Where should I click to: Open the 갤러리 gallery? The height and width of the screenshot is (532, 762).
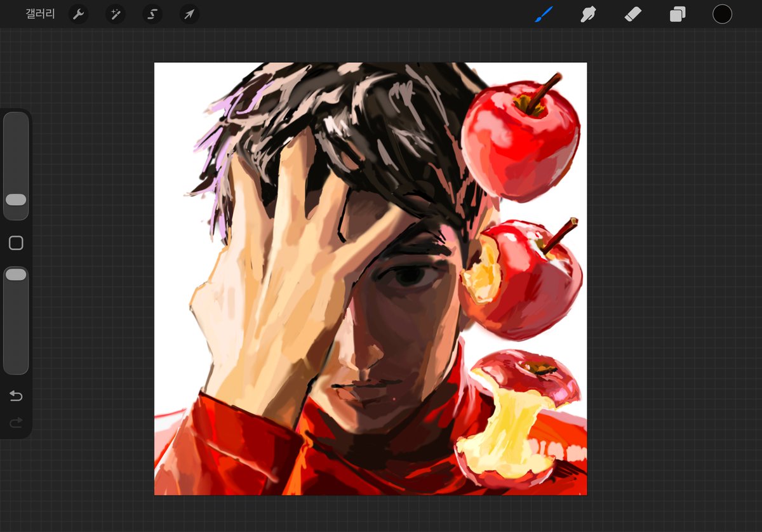pyautogui.click(x=40, y=14)
